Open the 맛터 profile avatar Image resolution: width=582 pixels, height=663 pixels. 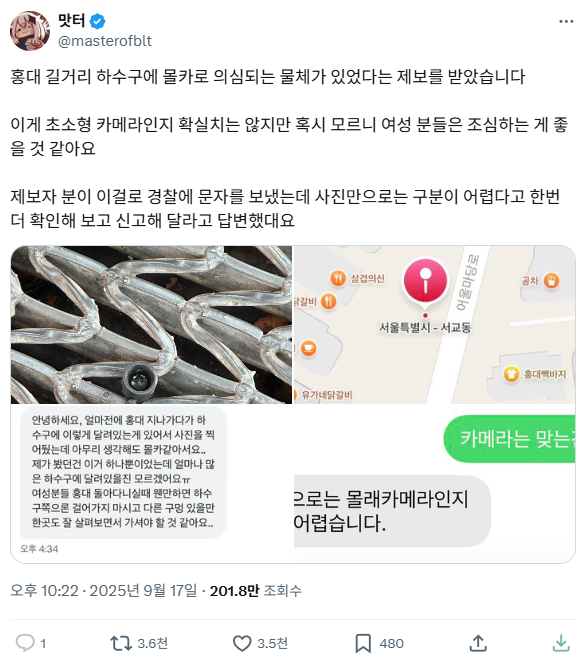30,31
